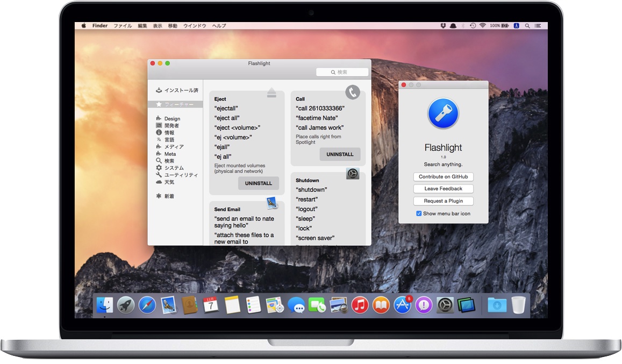622x364 pixels.
Task: Toggle Show menu bar icon checkbox
Action: pyautogui.click(x=419, y=213)
